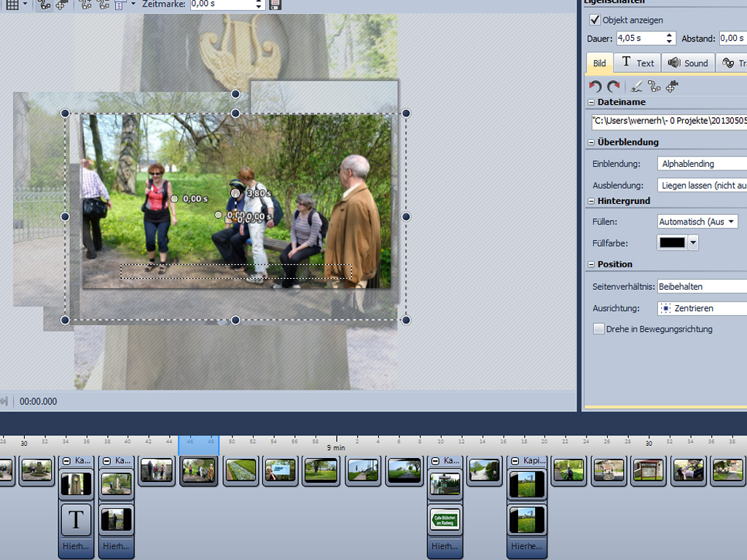Toggle motion path mode in top toolbar
The height and width of the screenshot is (560, 747).
point(44,5)
